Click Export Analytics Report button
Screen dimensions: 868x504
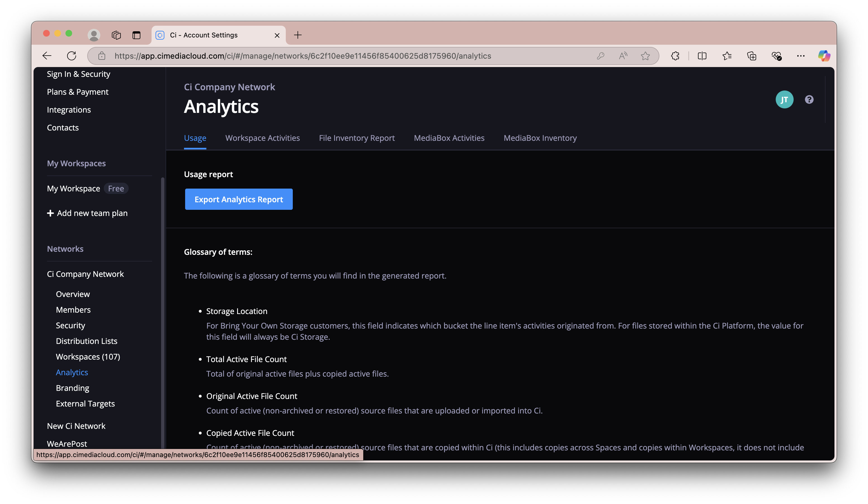239,199
